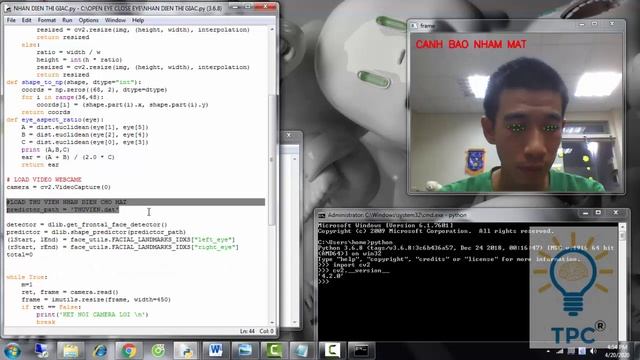This screenshot has height=360, width=640.
Task: Click the 'Ln: 44' status bar entry
Action: click(247, 331)
